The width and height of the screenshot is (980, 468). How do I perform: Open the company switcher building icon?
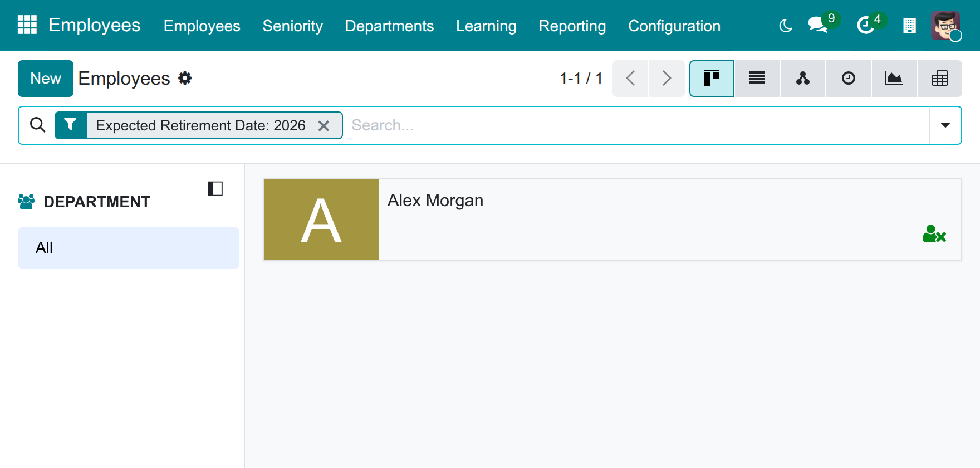point(909,26)
